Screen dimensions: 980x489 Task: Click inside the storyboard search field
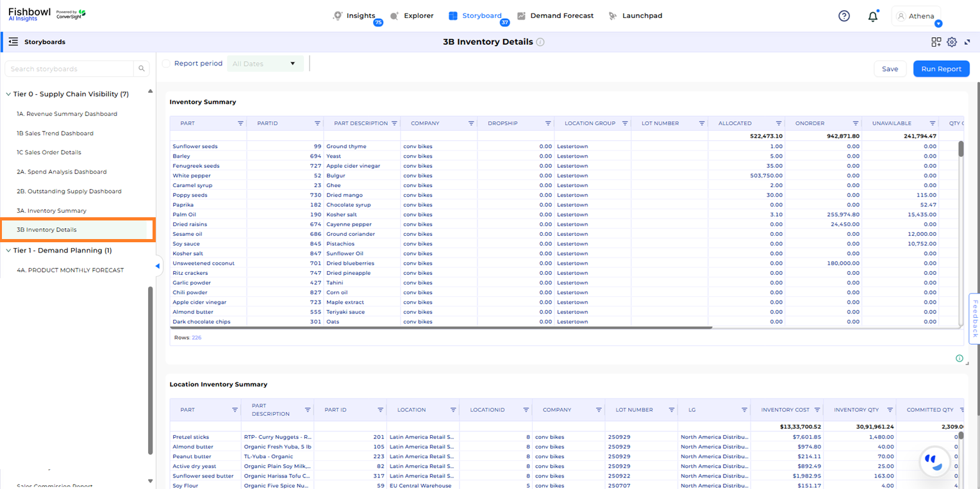pos(71,69)
